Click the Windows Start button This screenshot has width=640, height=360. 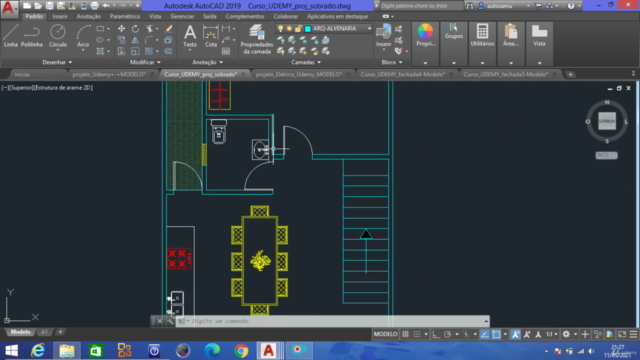tap(12, 350)
